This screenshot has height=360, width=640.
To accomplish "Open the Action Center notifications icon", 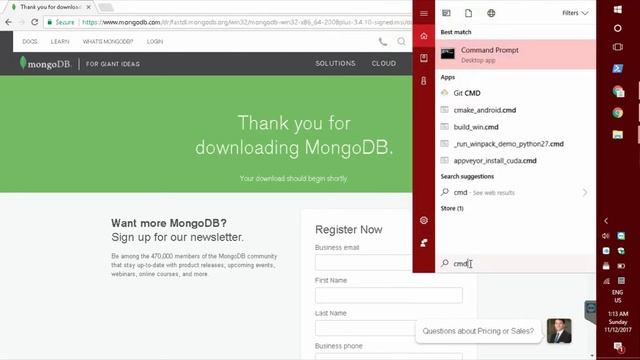I will (618, 347).
